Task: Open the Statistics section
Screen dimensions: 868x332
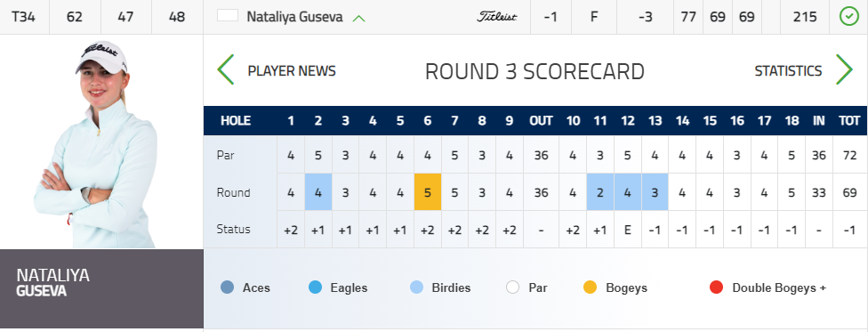Action: point(788,71)
